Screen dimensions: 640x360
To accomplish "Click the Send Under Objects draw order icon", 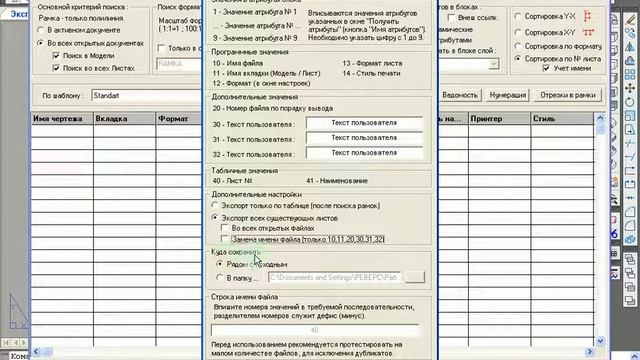I will click(630, 301).
